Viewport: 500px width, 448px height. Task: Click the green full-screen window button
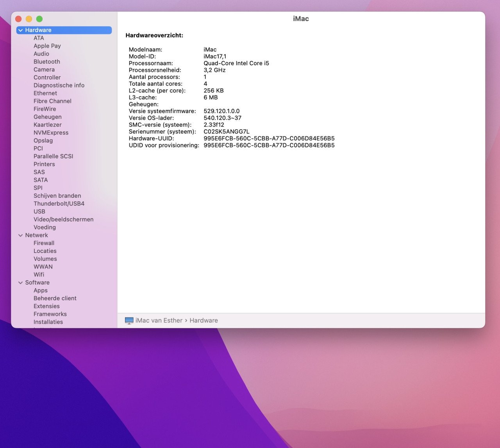39,19
